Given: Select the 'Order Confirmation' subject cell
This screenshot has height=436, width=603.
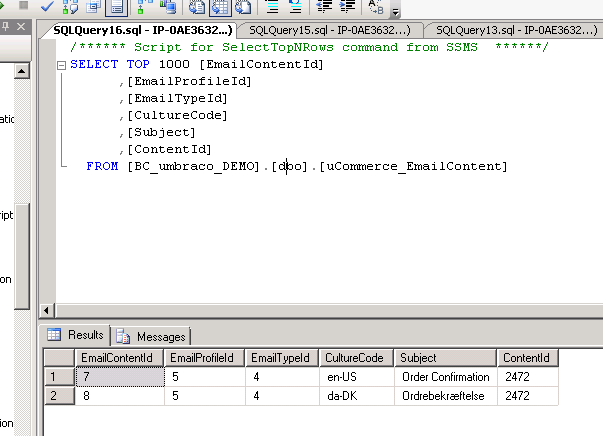Looking at the screenshot, I should pyautogui.click(x=446, y=377).
